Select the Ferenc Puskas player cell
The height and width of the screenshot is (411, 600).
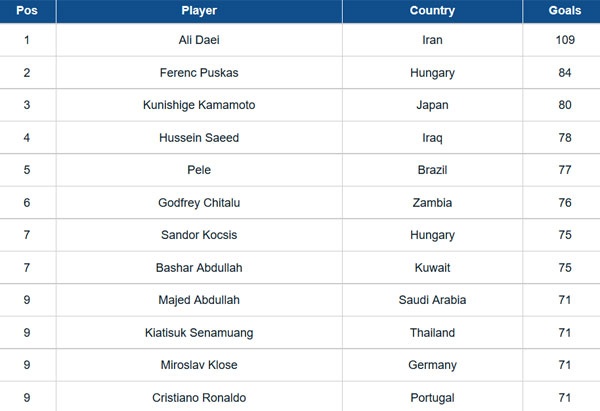coord(199,73)
